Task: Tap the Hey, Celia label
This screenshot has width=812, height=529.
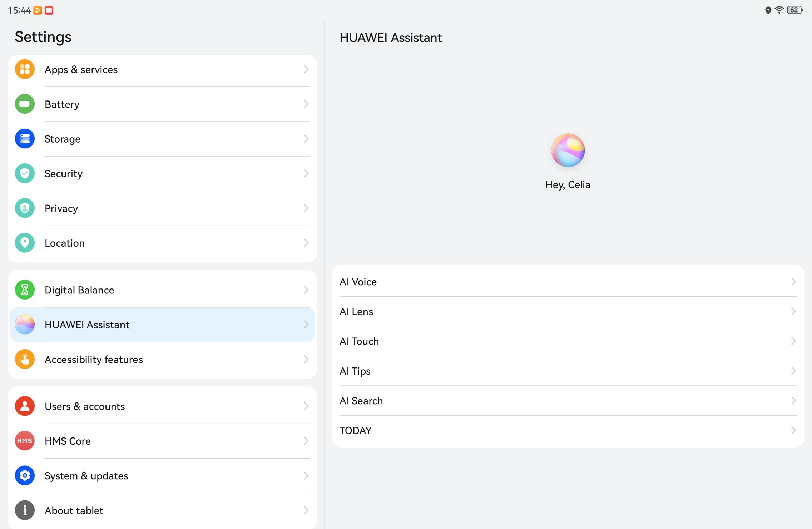Action: (x=568, y=185)
